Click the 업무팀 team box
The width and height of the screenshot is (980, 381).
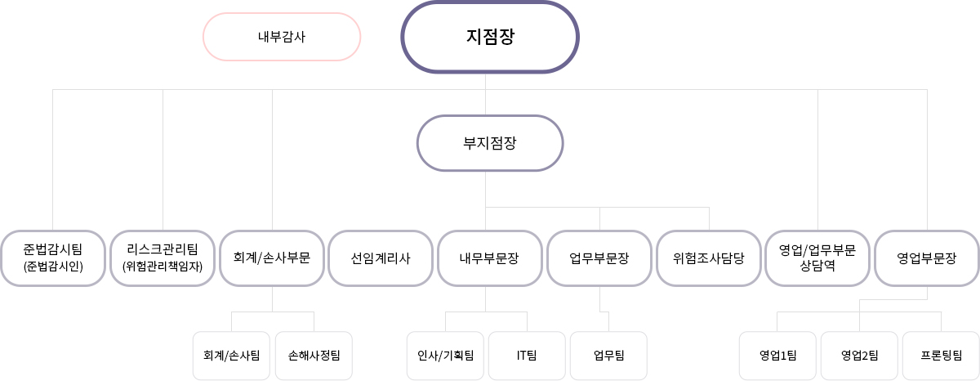coord(608,356)
